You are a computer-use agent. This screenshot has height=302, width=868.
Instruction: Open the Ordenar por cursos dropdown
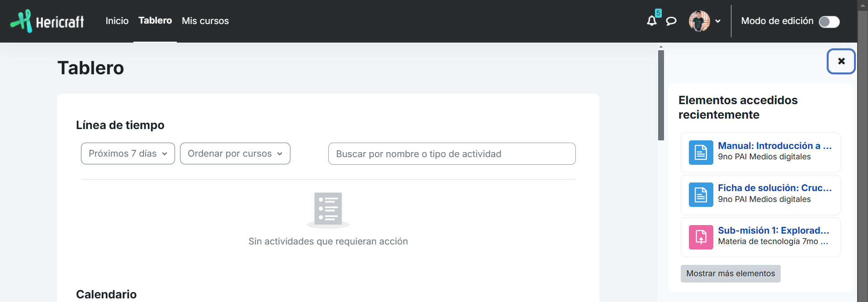[235, 153]
